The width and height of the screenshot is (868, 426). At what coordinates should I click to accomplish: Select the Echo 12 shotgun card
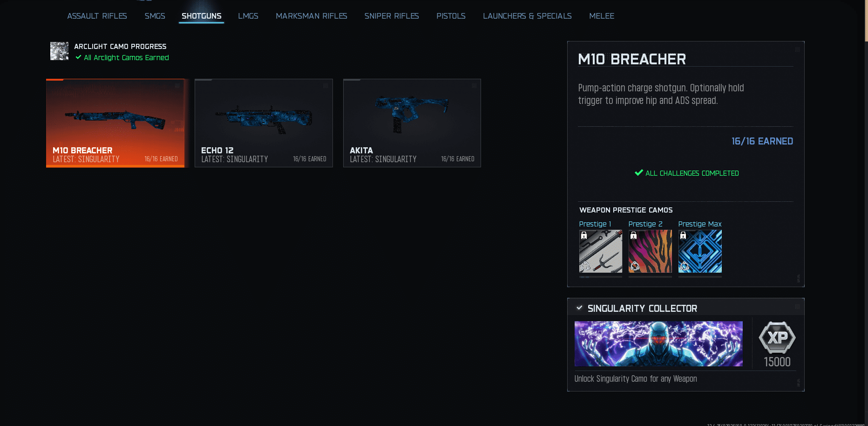264,123
